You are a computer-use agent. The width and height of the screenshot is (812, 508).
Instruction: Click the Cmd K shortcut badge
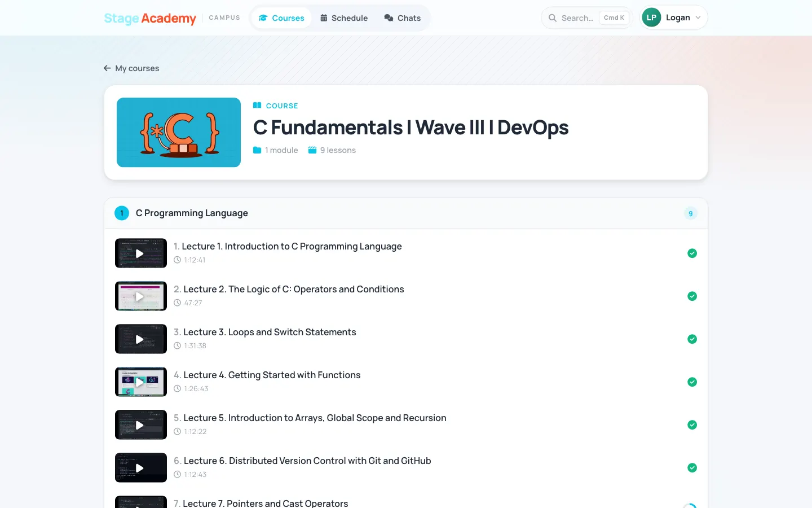pos(614,18)
